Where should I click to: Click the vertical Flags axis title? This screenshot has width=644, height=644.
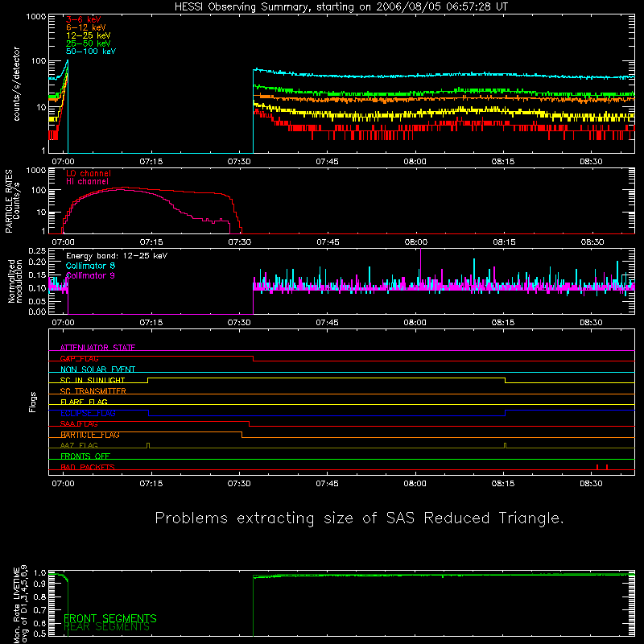[x=32, y=402]
